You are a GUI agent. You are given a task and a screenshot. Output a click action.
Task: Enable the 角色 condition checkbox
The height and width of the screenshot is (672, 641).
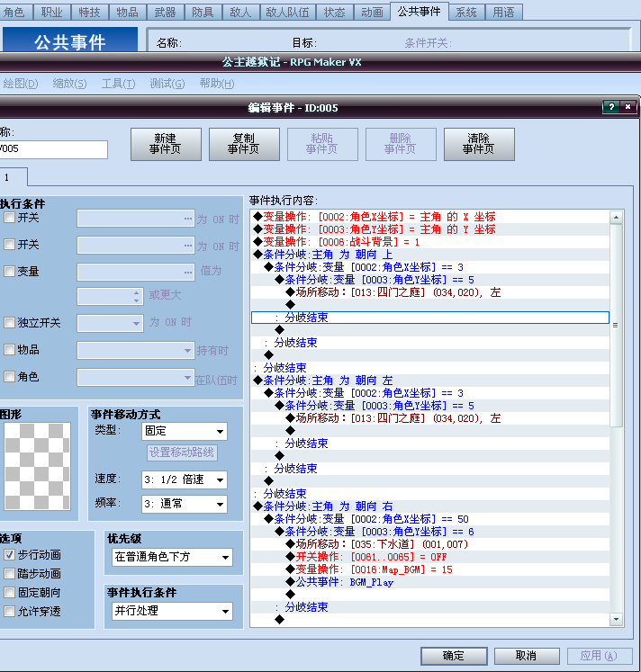click(x=9, y=377)
